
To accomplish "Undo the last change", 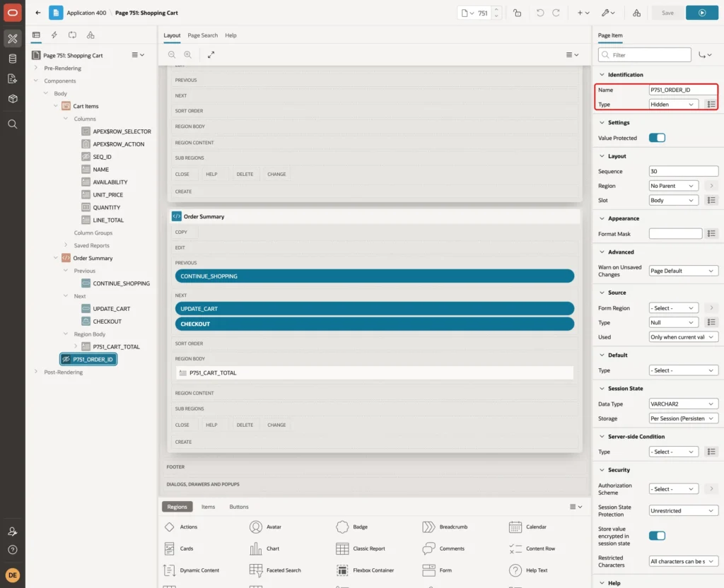I will [x=539, y=13].
